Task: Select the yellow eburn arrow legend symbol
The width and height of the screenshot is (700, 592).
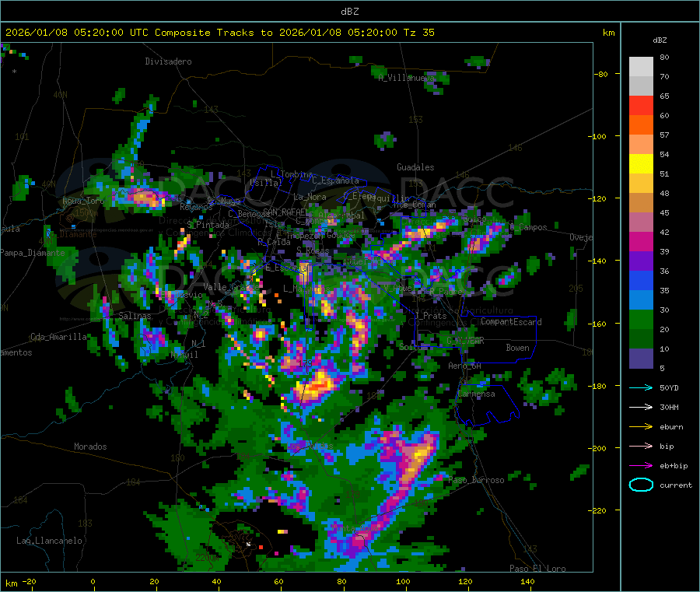Action: coord(641,427)
